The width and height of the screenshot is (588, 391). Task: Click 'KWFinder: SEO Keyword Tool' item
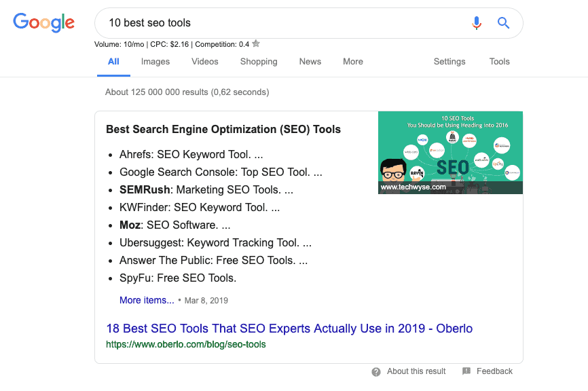(x=200, y=207)
